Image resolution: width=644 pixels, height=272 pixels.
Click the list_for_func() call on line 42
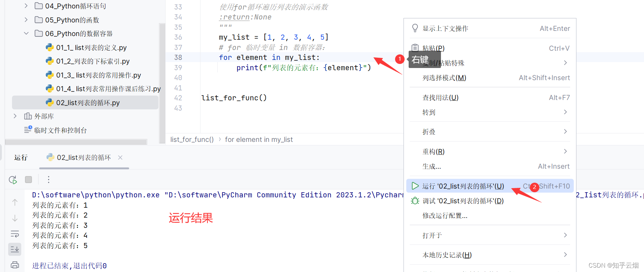(234, 98)
